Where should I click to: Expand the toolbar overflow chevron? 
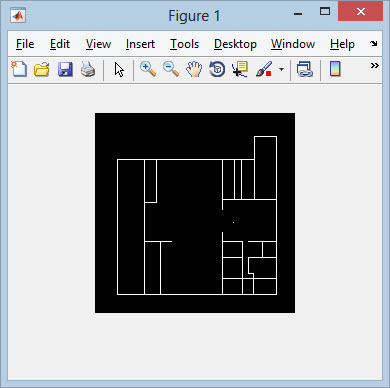click(x=375, y=65)
